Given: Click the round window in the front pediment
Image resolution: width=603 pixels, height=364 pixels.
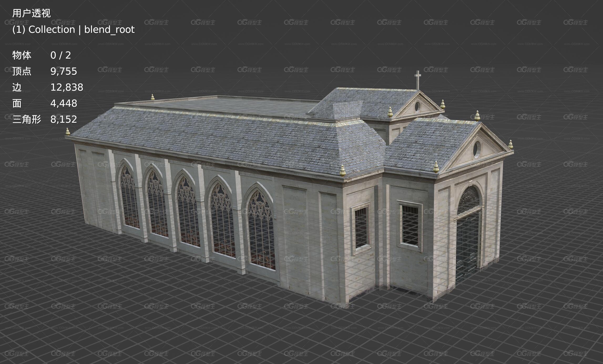Looking at the screenshot, I should [x=477, y=149].
